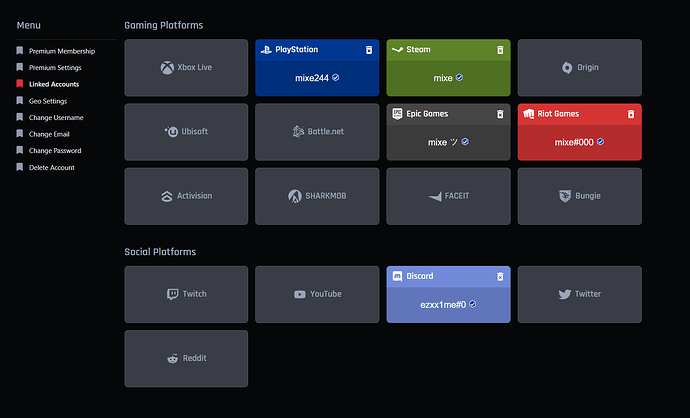
Task: Click verified checkmark next to mixe#000
Action: point(600,142)
